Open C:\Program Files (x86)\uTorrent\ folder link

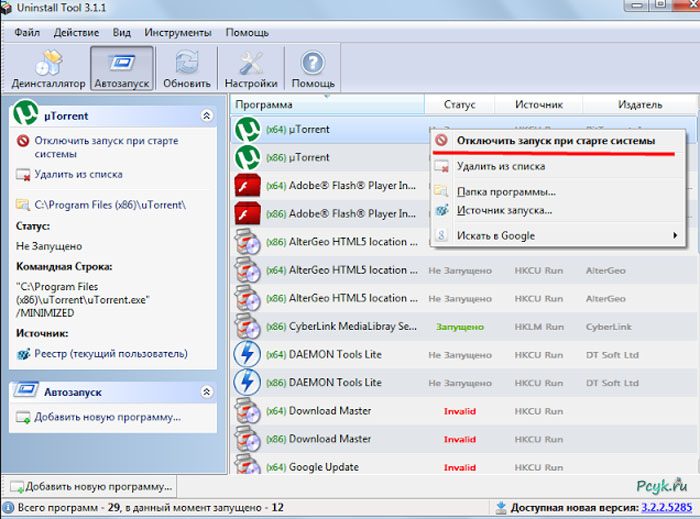click(110, 205)
